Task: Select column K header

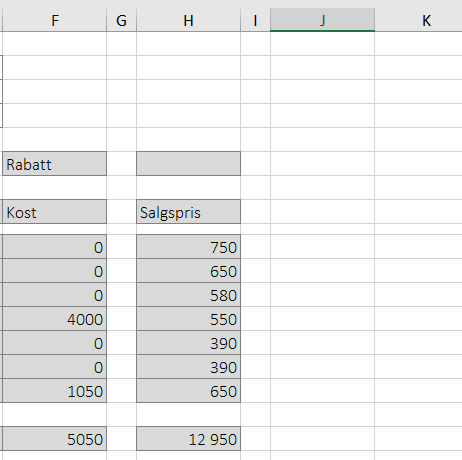Action: click(419, 20)
